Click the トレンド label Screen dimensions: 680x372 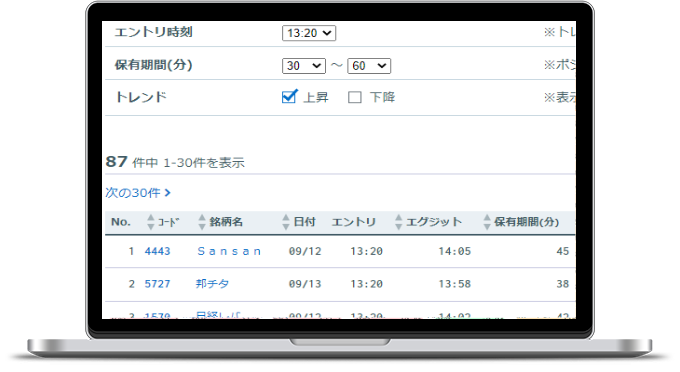(141, 97)
